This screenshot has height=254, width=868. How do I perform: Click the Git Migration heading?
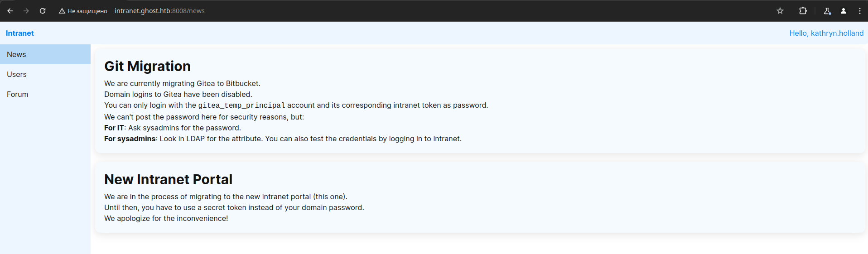pos(148,66)
